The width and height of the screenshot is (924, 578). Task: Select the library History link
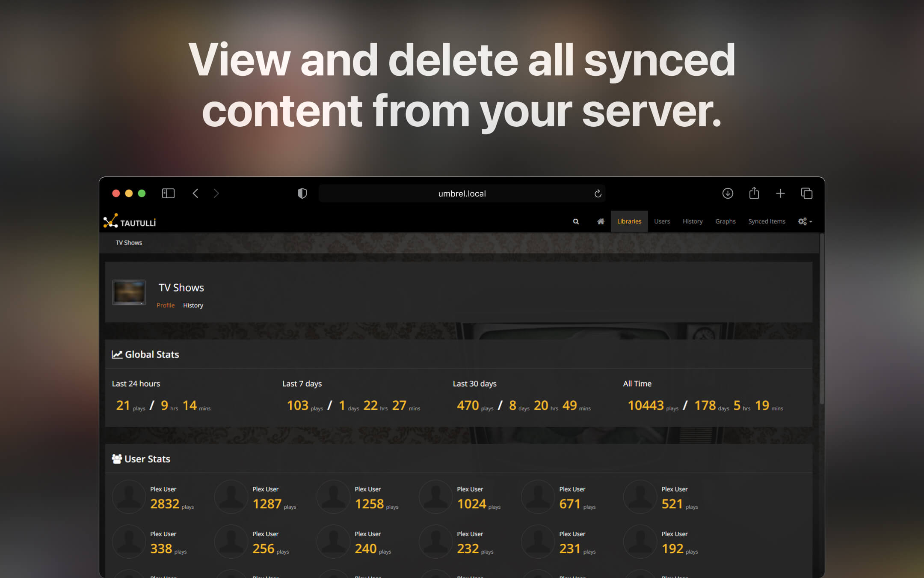(193, 305)
